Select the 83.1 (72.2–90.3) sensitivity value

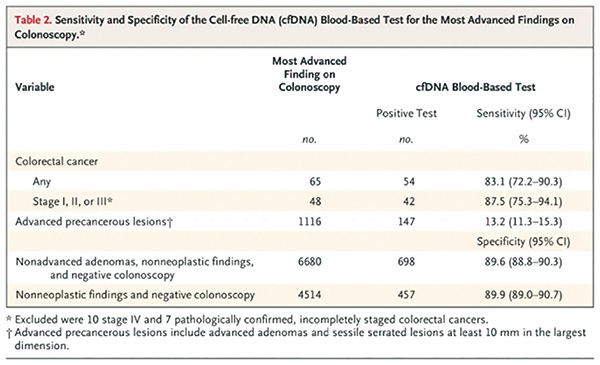click(x=523, y=181)
